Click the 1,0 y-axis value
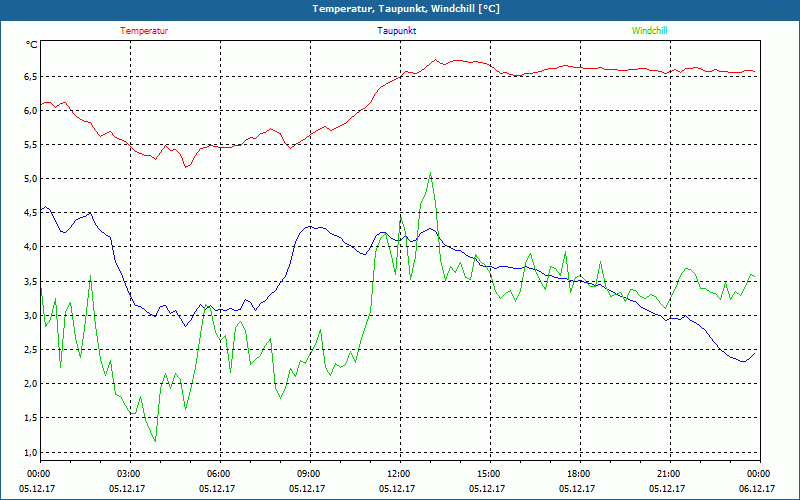 [31, 453]
